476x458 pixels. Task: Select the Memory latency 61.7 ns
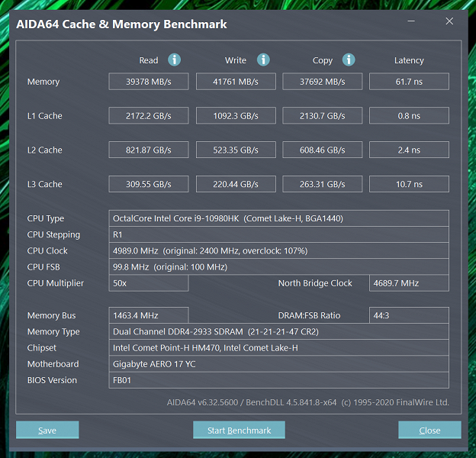pos(409,82)
